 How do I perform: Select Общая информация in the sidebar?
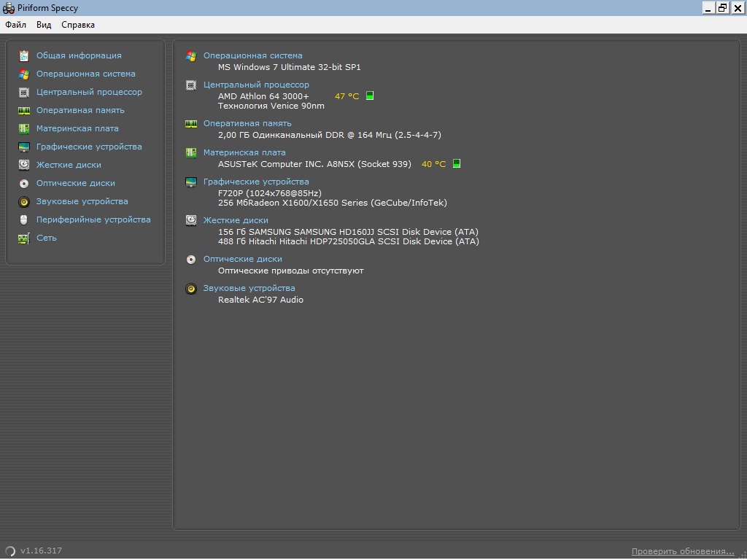79,55
